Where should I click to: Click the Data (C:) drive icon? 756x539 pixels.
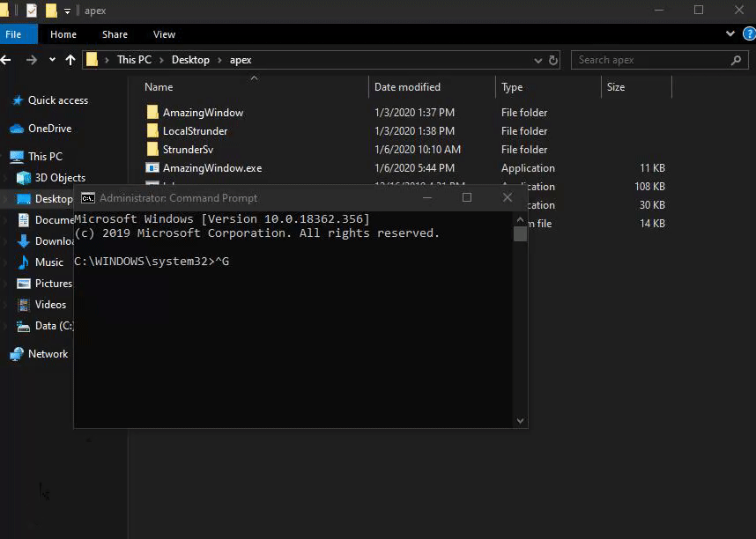23,327
